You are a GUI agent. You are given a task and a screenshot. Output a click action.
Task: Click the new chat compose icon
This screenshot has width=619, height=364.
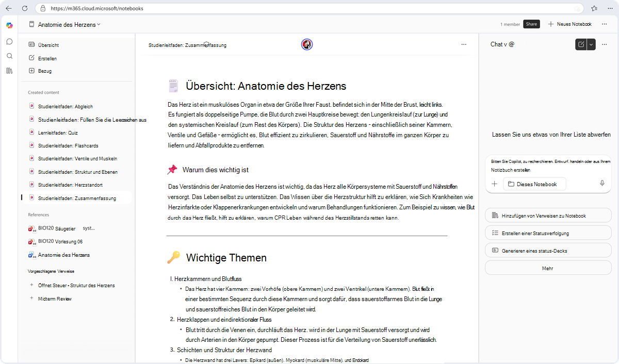581,44
